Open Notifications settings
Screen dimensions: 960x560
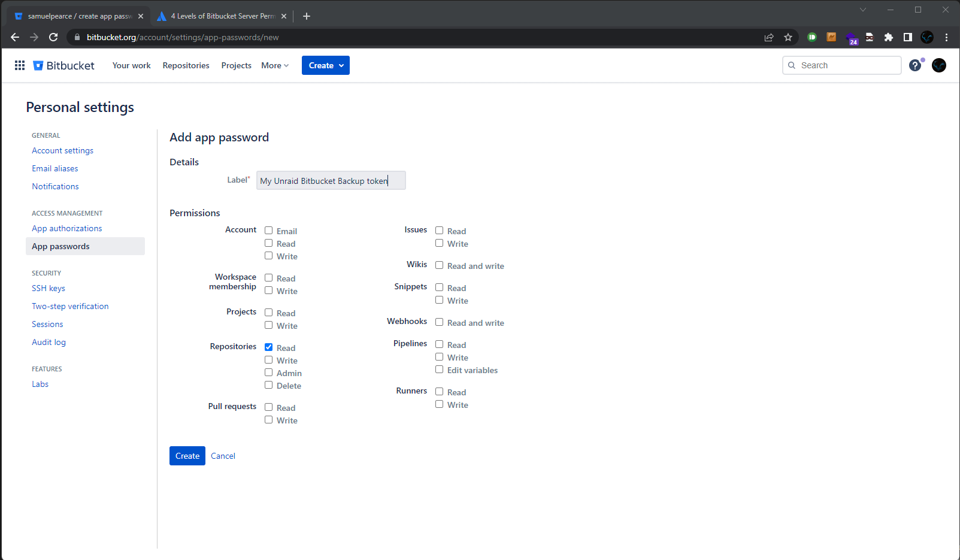pyautogui.click(x=56, y=186)
